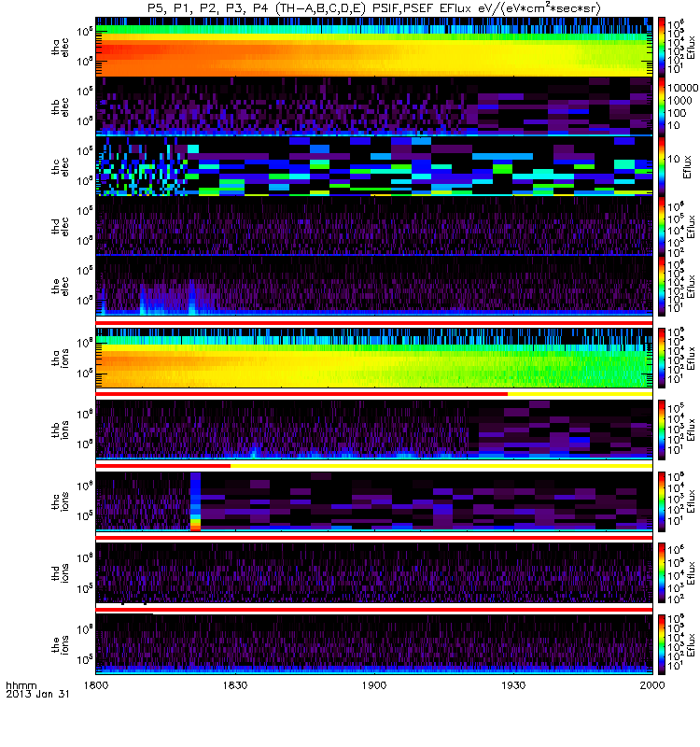
Task: Click the yellow bar segment below thb ions
Action: pos(441,466)
